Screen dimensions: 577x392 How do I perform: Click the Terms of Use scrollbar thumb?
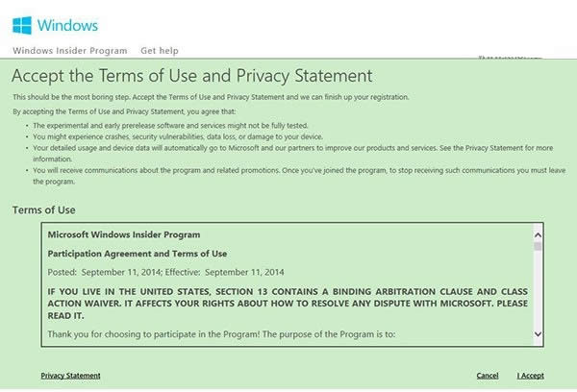(x=538, y=247)
